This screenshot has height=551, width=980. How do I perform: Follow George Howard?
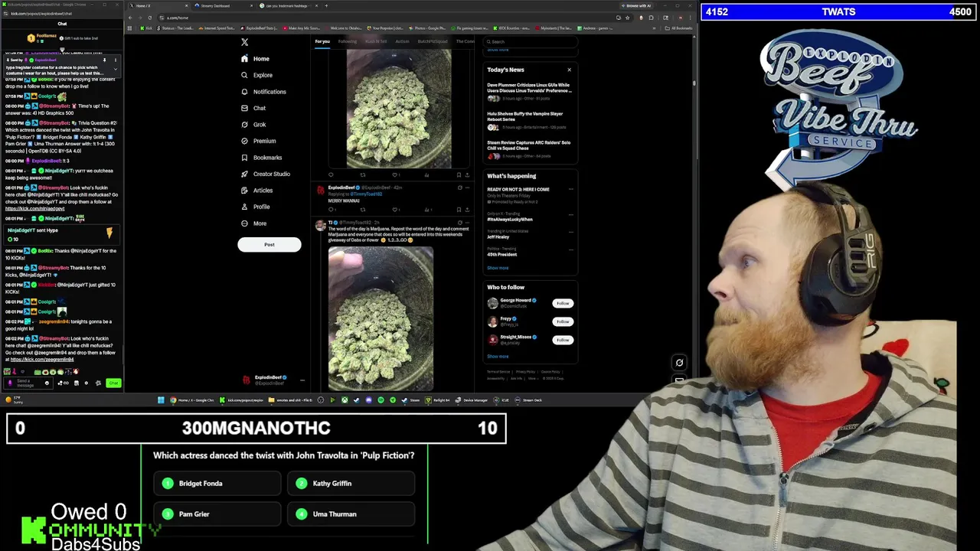tap(563, 304)
